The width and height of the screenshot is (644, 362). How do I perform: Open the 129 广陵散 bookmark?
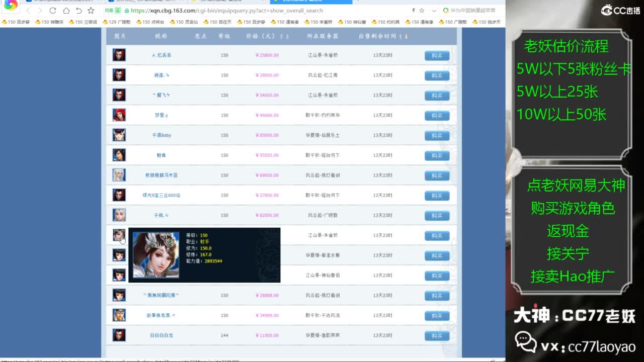[x=116, y=22]
